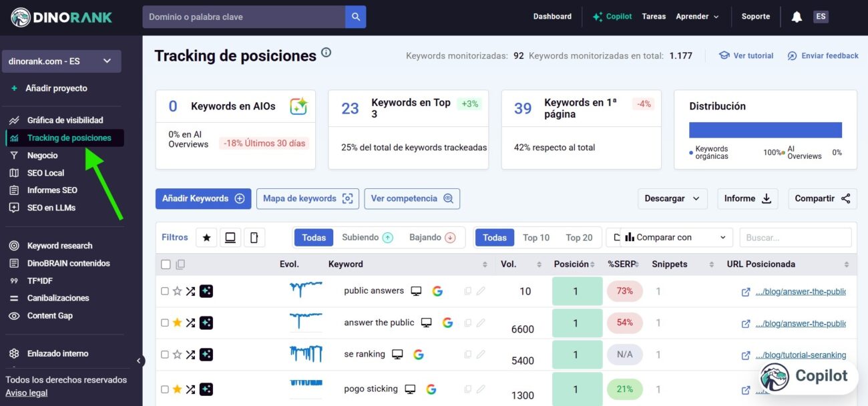Viewport: 868px width, 406px height.
Task: Collapse the sidebar with the arrow
Action: tap(140, 361)
